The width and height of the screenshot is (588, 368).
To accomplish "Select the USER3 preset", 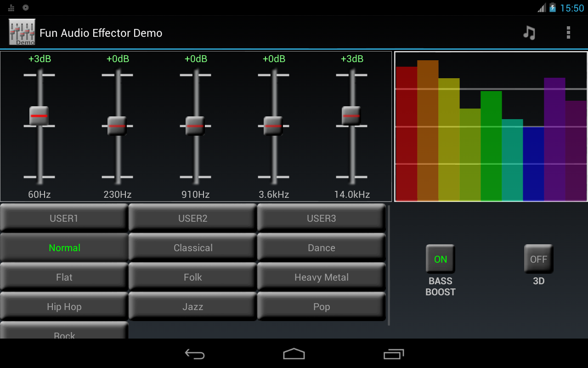I will [321, 218].
